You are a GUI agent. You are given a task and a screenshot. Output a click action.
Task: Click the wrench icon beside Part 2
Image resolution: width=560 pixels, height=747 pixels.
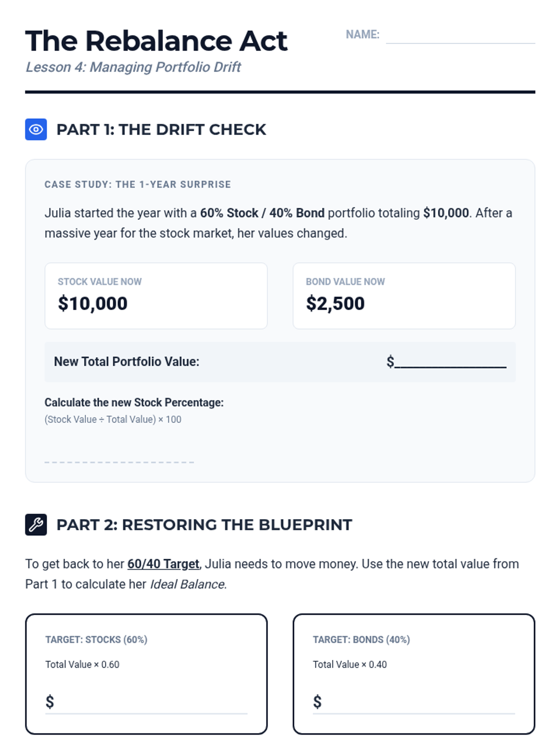(x=36, y=524)
